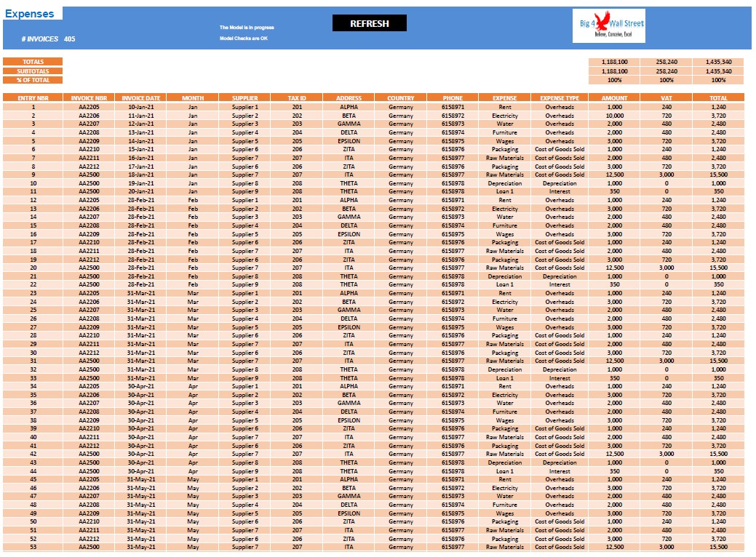The image size is (756, 557).
Task: Click the TAX ID column header
Action: coord(297,98)
